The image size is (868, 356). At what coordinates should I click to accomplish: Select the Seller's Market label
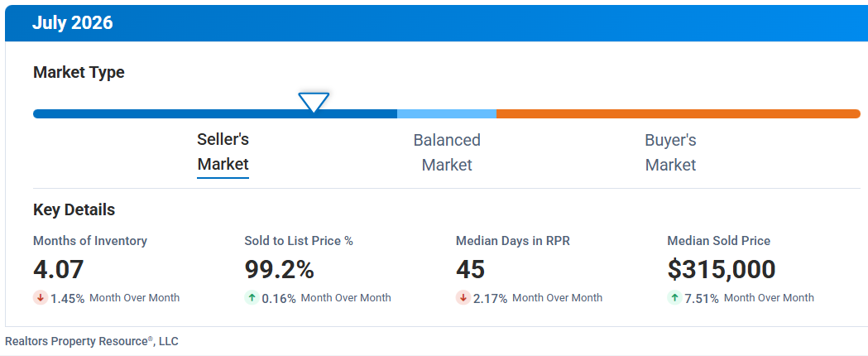tap(223, 152)
